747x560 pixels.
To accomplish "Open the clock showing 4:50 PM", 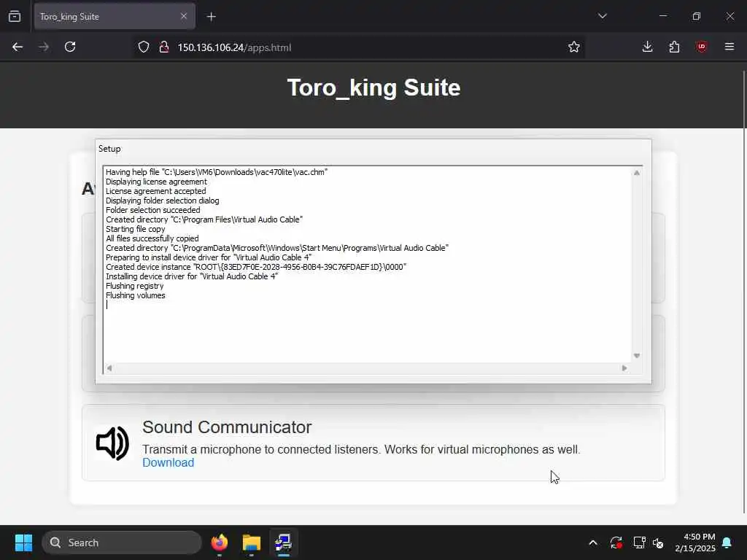I will tap(694, 542).
